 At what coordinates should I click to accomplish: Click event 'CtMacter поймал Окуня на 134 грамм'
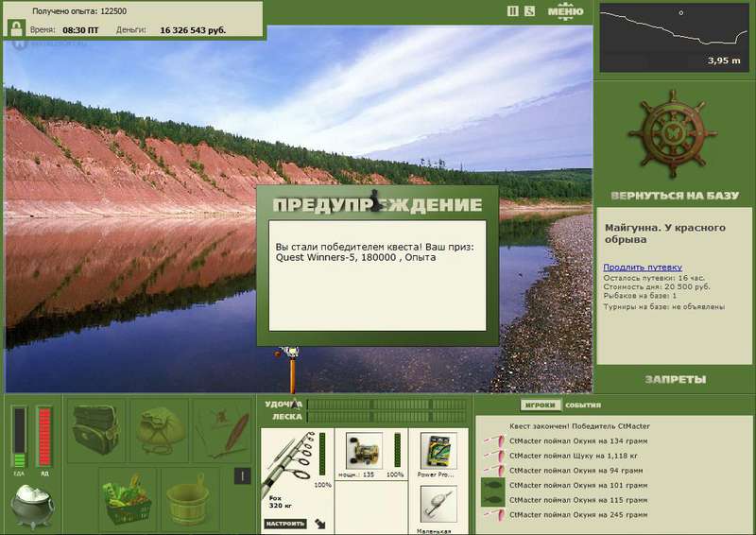tap(578, 440)
